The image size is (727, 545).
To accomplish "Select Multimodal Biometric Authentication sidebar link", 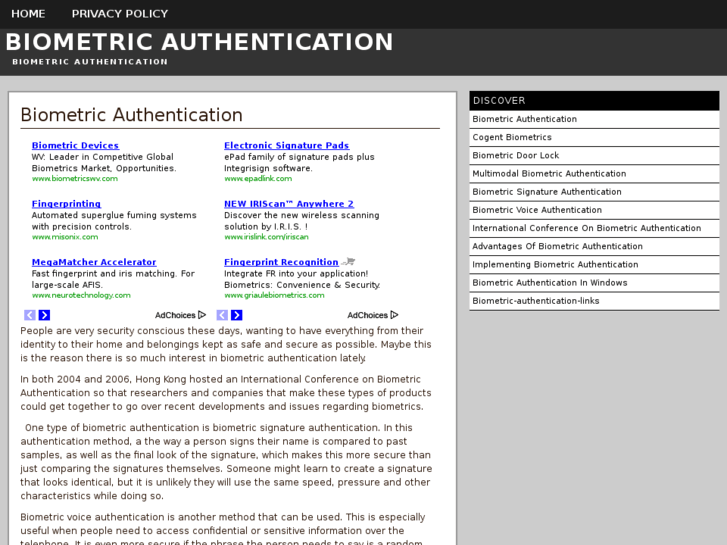I will coord(594,173).
